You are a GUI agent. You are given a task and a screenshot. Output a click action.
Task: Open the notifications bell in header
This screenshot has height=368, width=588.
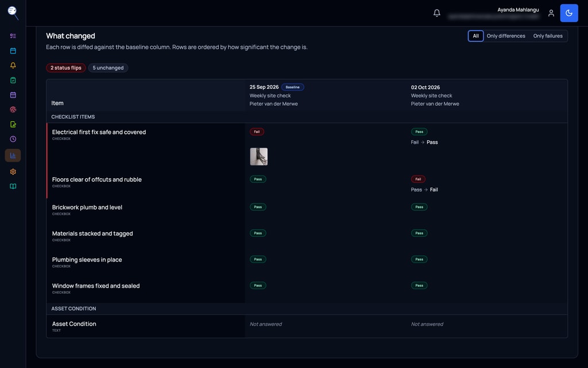(x=436, y=13)
